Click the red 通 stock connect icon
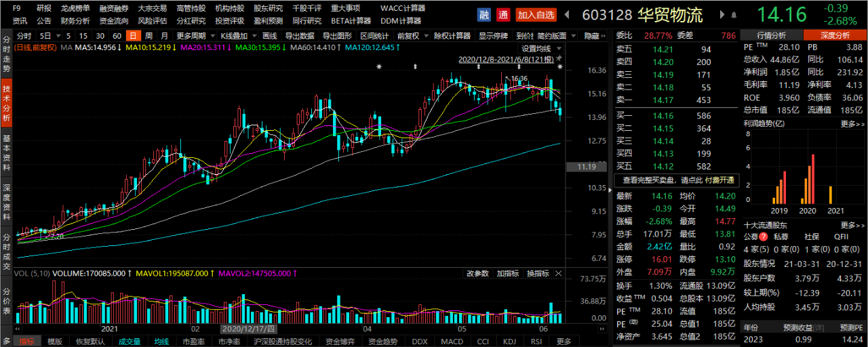868x347 pixels. point(502,14)
